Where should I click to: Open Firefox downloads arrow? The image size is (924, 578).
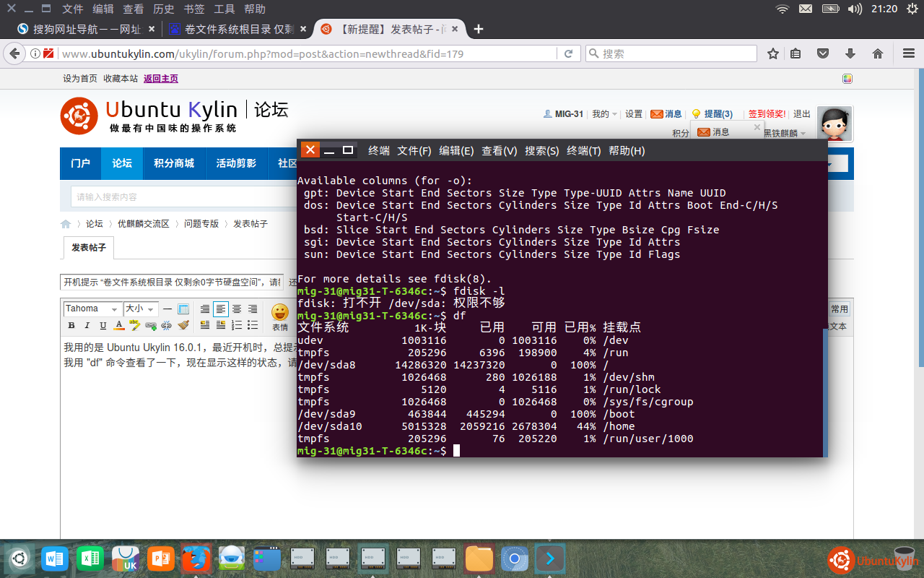tap(850, 53)
